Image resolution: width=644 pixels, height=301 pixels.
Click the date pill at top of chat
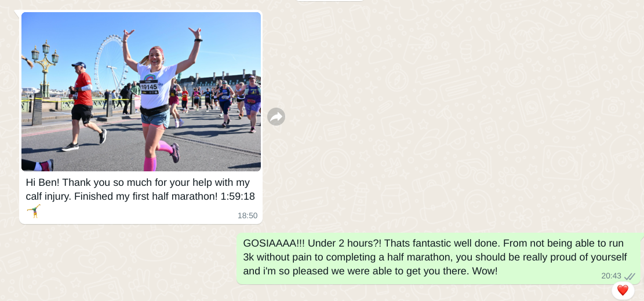[330, 1]
